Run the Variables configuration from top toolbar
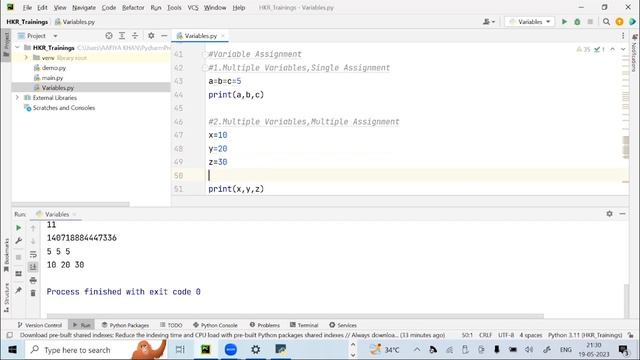Image resolution: width=640 pixels, height=360 pixels. [564, 22]
